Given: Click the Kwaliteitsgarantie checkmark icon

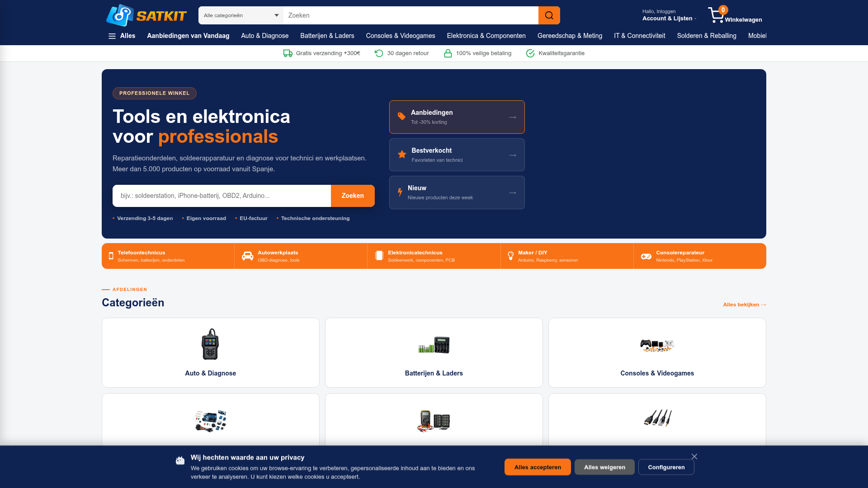Looking at the screenshot, I should [530, 53].
